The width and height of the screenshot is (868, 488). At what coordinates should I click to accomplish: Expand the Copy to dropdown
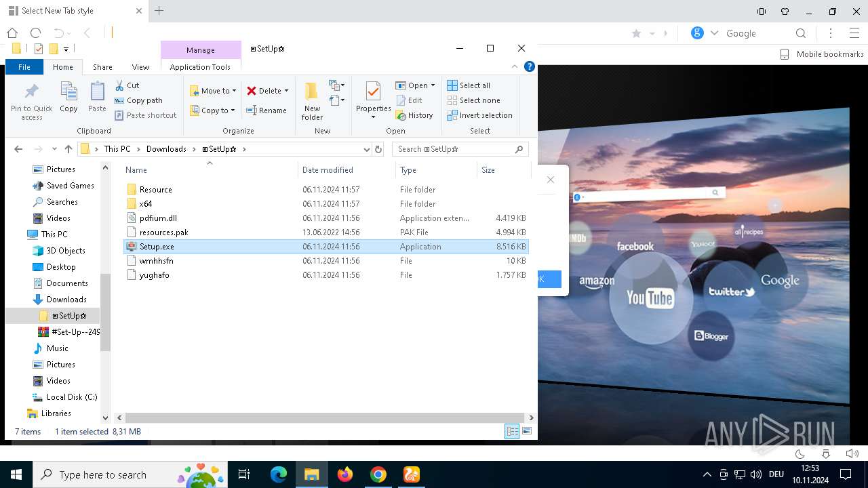point(233,110)
